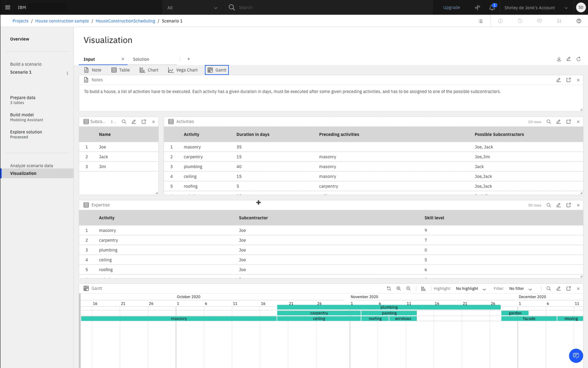Open the All search scope dropdown

[192, 7]
